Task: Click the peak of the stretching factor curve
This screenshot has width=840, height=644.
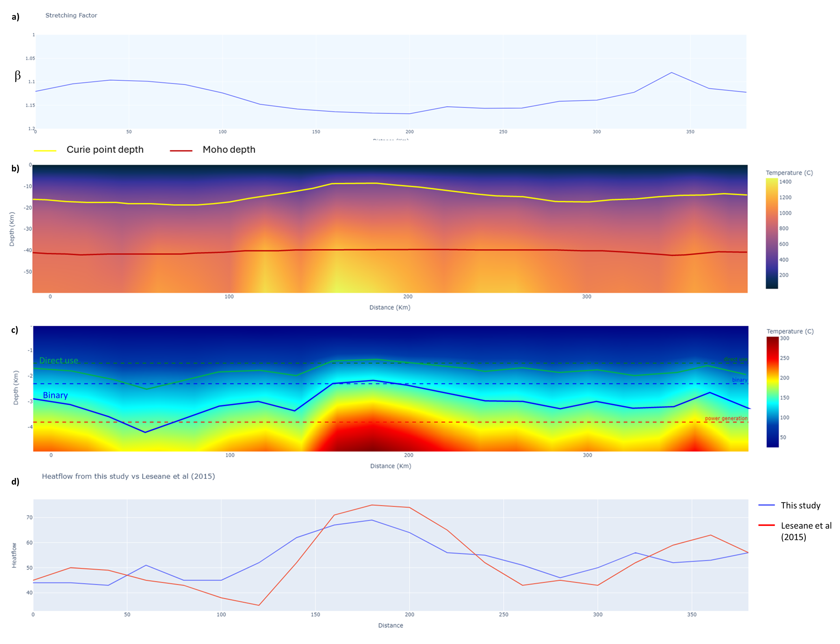Action: click(x=671, y=73)
